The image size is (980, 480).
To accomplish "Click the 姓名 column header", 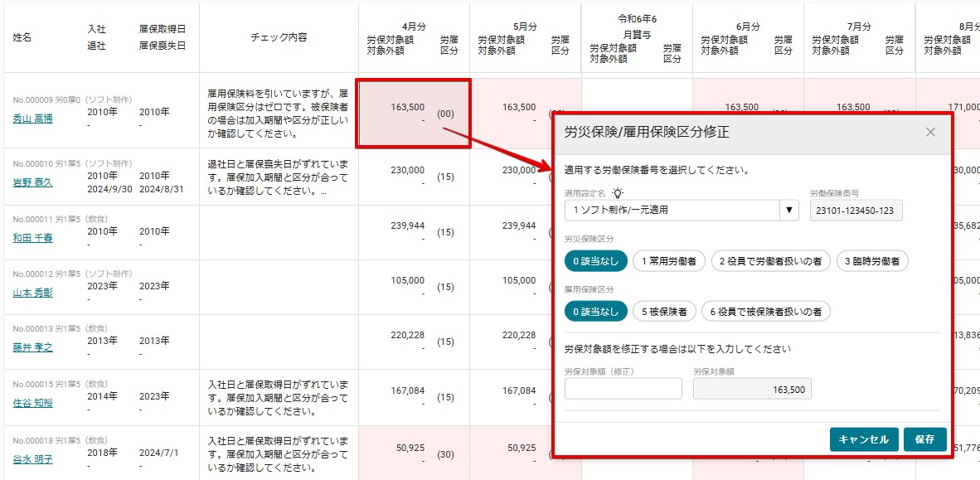I will [22, 36].
